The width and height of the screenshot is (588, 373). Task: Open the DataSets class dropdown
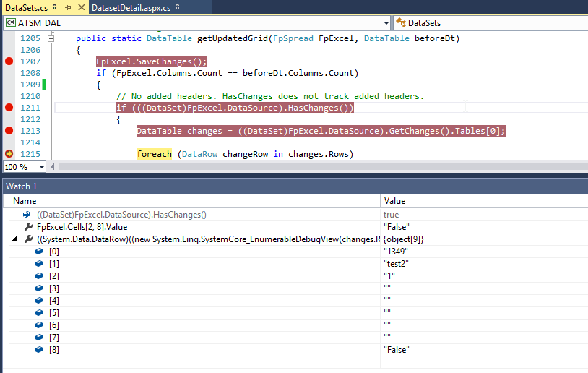(492, 23)
